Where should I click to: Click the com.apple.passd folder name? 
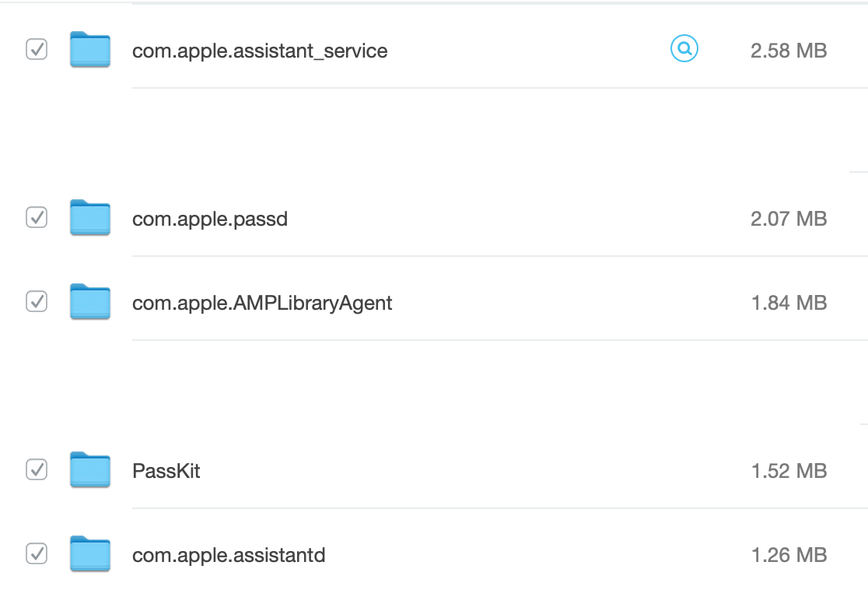[x=210, y=219]
